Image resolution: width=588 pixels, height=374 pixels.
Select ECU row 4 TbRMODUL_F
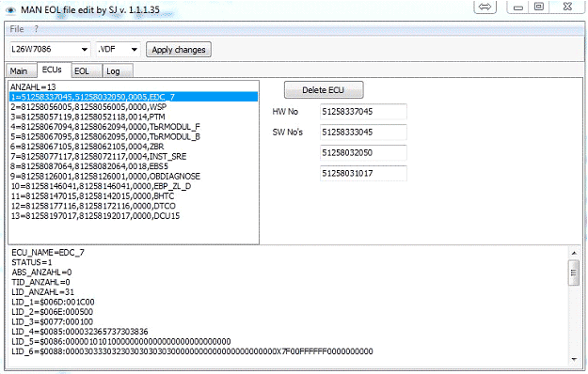click(x=134, y=127)
